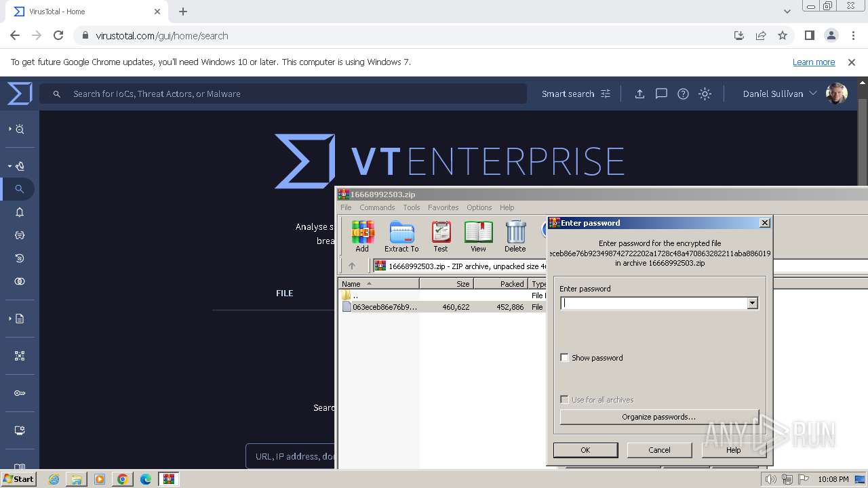The image size is (868, 488).
Task: Go up one folder level in WinRAR
Action: point(351,266)
